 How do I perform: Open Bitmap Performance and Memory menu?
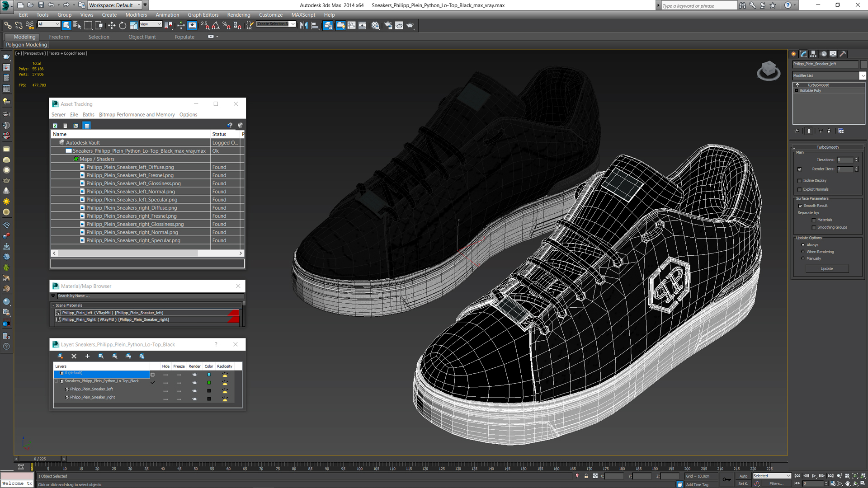137,115
